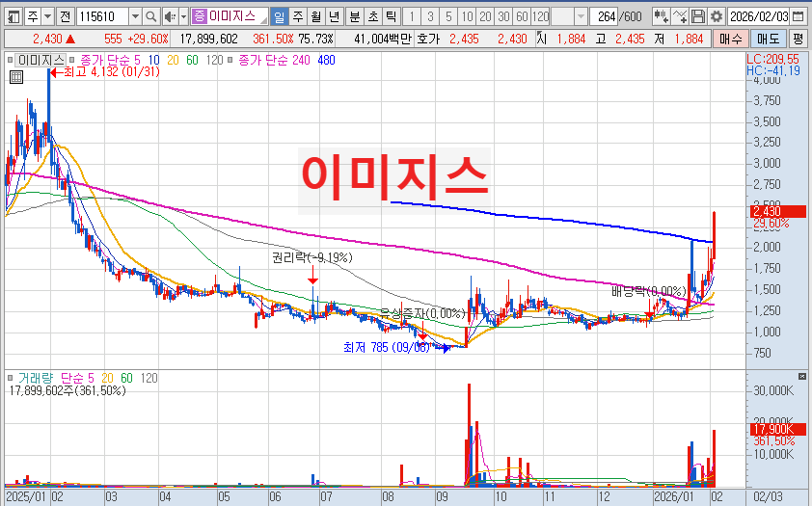Click the candle count field 264
Viewport: 812px width, 506px height.
coord(604,17)
